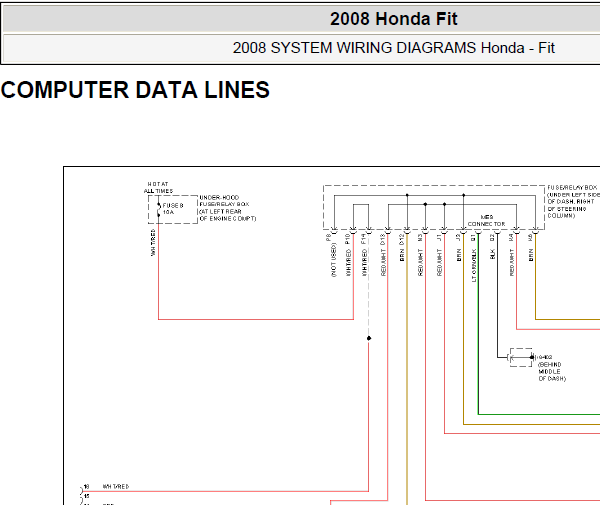Click the vertical 'WHT/RED' label below Fuse 8

[153, 243]
